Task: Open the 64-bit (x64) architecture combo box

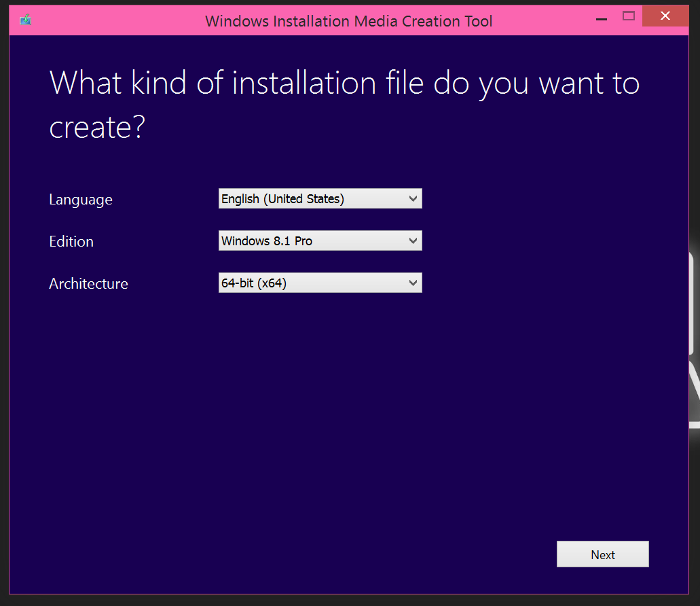Action: click(320, 283)
